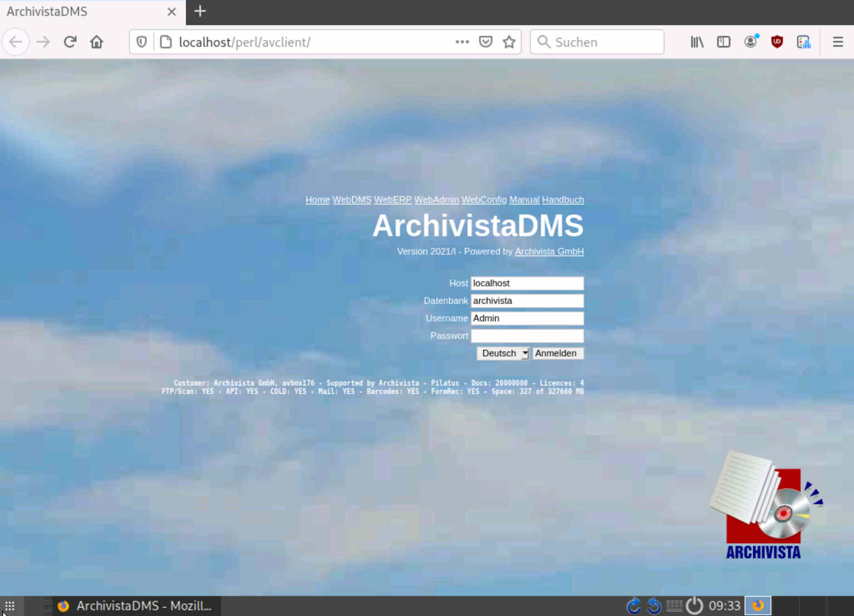
Task: Save page to Pocket
Action: (x=485, y=42)
